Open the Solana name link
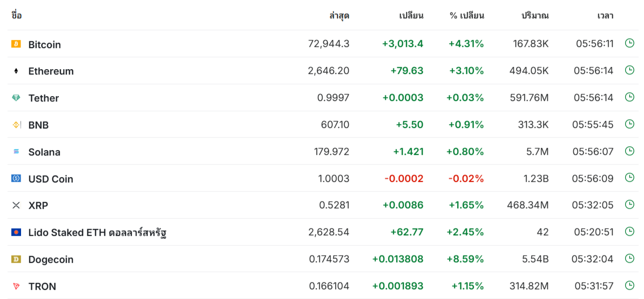Viewport: 644px width, 299px height. (44, 152)
